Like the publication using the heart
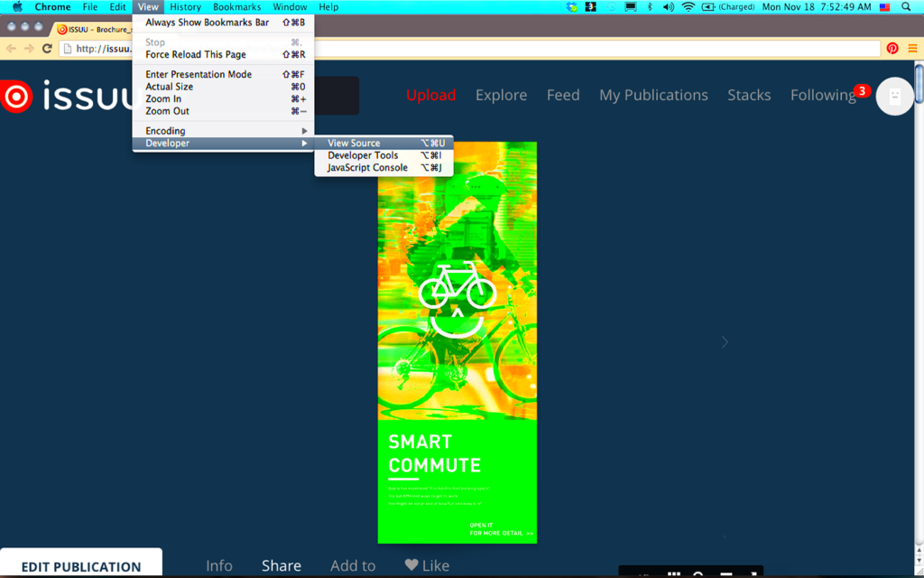 (x=413, y=564)
